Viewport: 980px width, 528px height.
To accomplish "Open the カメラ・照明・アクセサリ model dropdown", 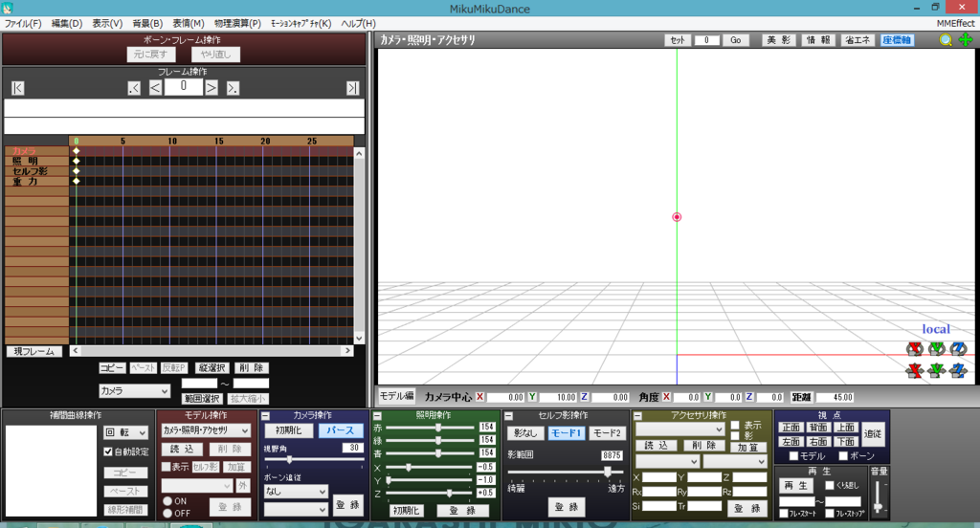I will (206, 430).
